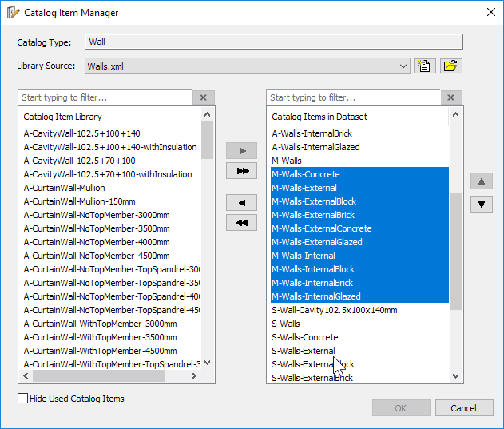Select M-Walls-Concrete in dataset
Image resolution: width=504 pixels, height=429 pixels.
click(x=359, y=174)
